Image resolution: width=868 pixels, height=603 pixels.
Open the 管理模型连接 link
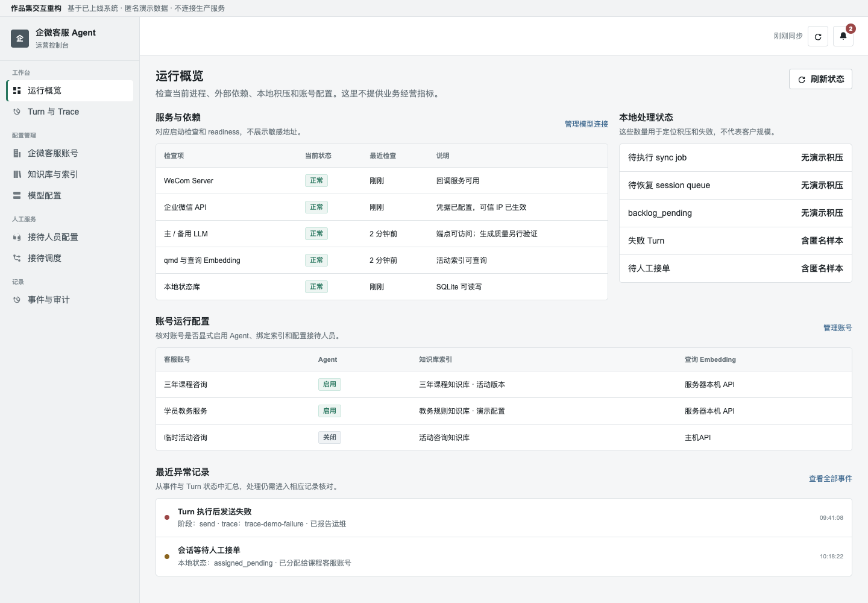click(x=587, y=124)
